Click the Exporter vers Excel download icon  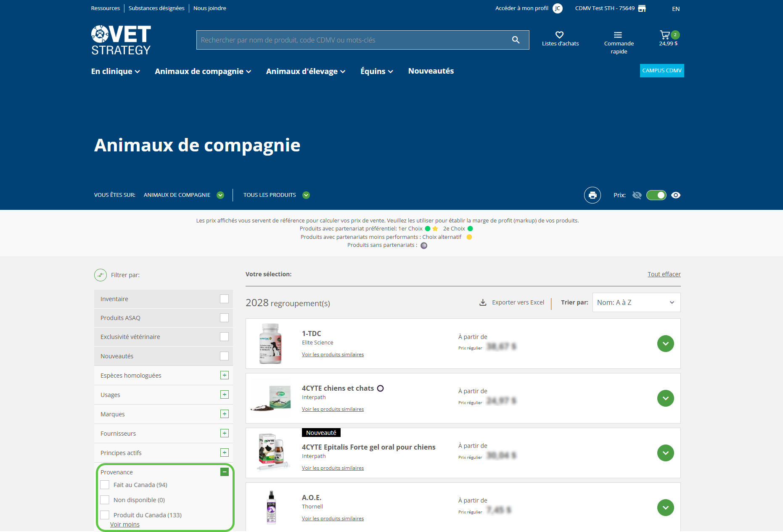point(483,302)
